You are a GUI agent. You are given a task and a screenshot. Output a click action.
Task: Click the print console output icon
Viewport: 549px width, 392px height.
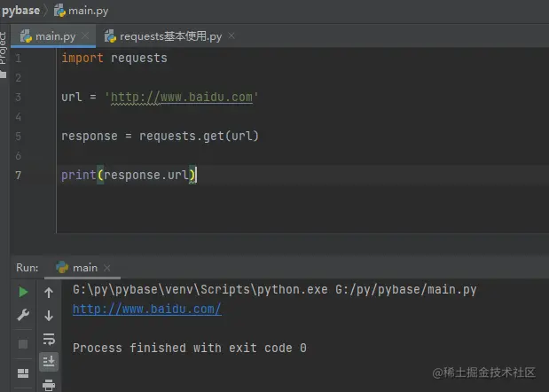(49, 385)
